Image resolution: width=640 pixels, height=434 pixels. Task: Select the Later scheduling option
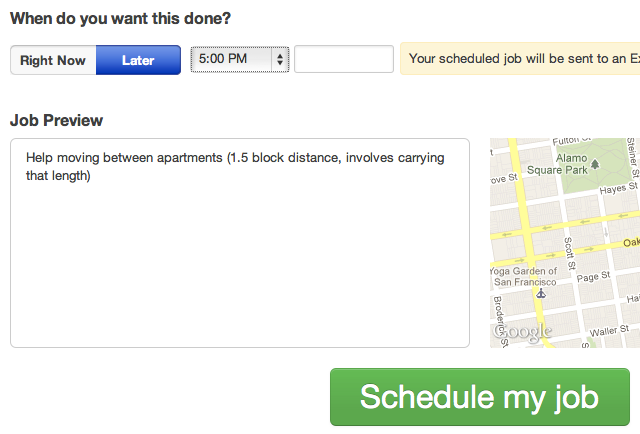(138, 60)
